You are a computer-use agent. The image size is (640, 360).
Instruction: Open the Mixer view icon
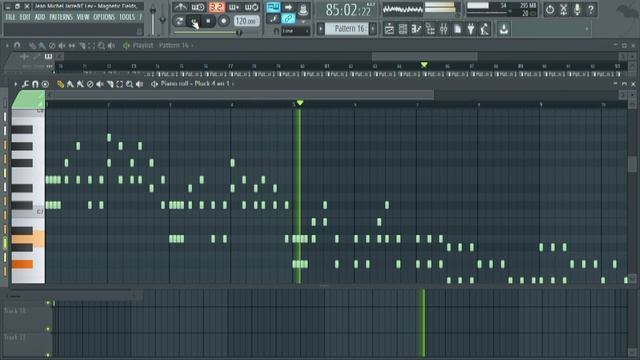[x=444, y=29]
